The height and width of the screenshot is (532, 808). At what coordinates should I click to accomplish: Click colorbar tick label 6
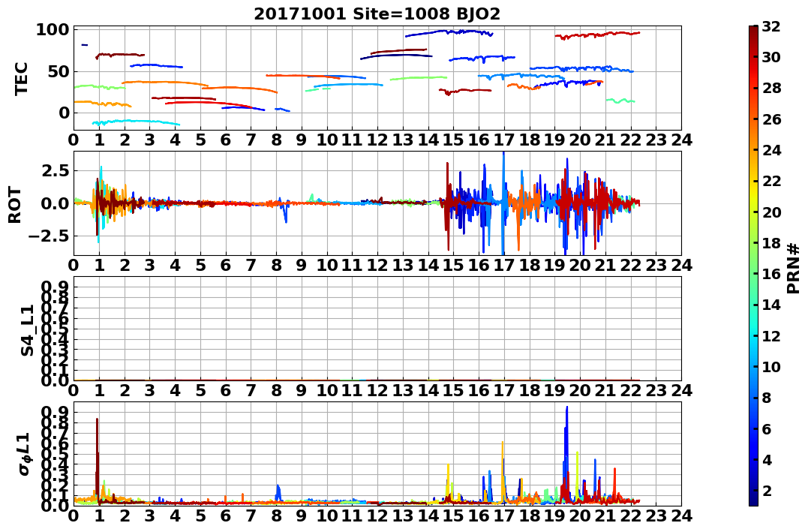[767, 428]
